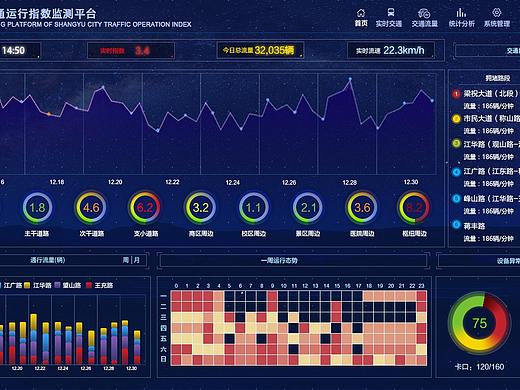The height and width of the screenshot is (390, 520).
Task: Click heatmap cell for 日 at hour 23
Action: click(421, 360)
